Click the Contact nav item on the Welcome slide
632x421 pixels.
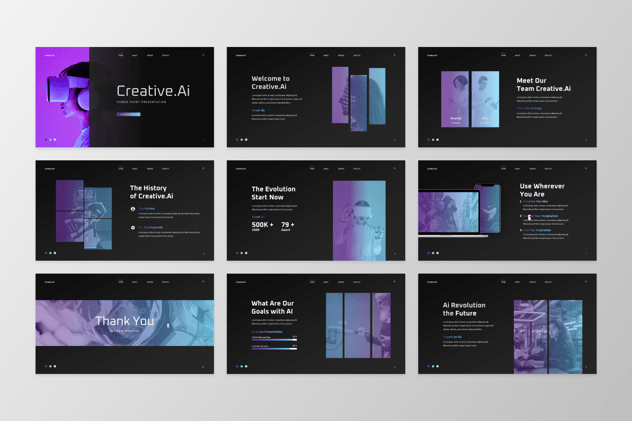[x=356, y=55]
